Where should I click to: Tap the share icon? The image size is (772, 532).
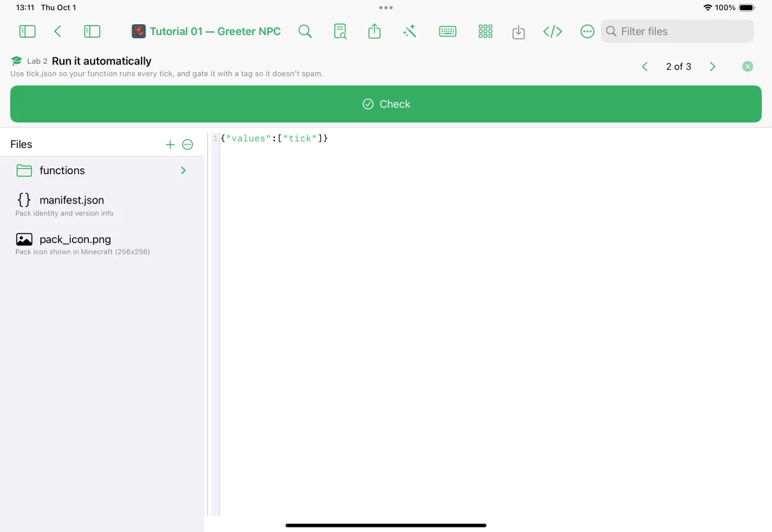(x=375, y=31)
